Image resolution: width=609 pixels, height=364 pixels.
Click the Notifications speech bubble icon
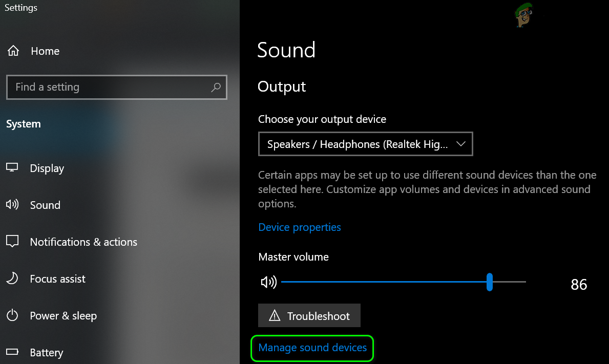coord(12,242)
